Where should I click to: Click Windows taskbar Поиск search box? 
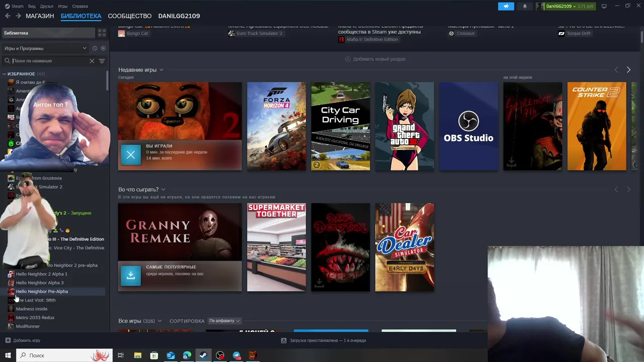pyautogui.click(x=64, y=355)
